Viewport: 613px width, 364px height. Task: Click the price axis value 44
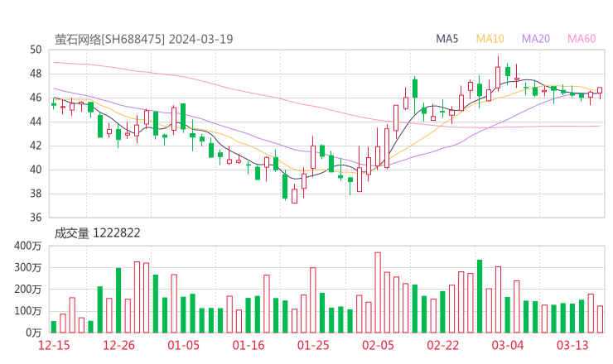(x=36, y=122)
